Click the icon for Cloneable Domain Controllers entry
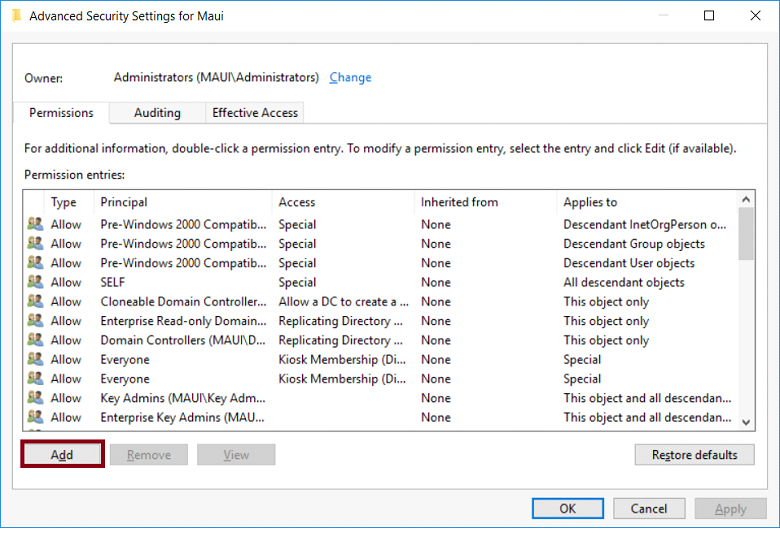Viewport: 780px width, 545px height. pyautogui.click(x=36, y=302)
